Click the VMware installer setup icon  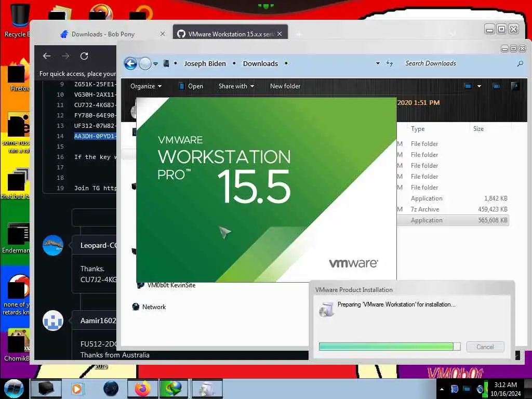point(326,310)
